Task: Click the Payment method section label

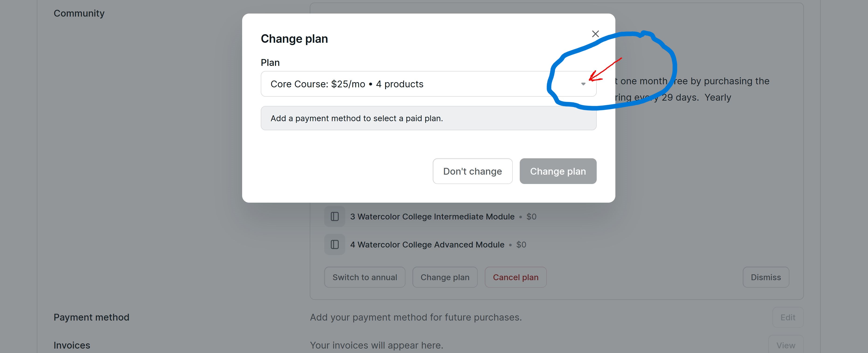Action: (x=91, y=317)
